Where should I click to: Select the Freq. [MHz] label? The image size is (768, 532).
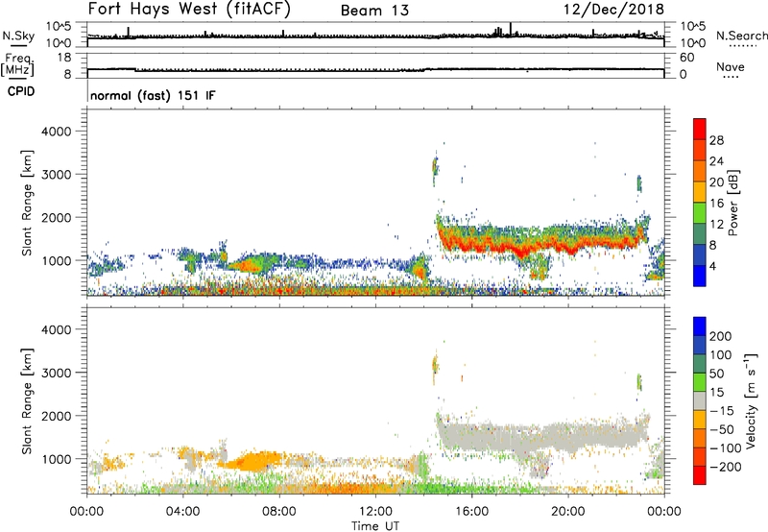[18, 64]
